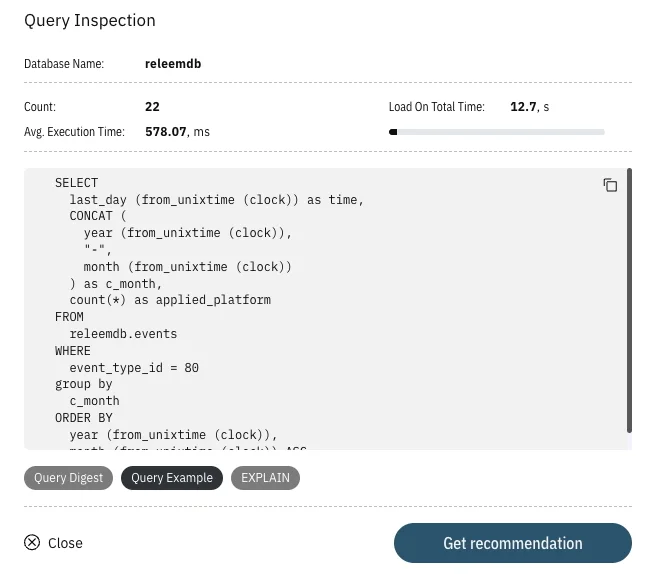Click the WHERE keyword in the query
Screen dimensions: 652x574
tap(73, 351)
